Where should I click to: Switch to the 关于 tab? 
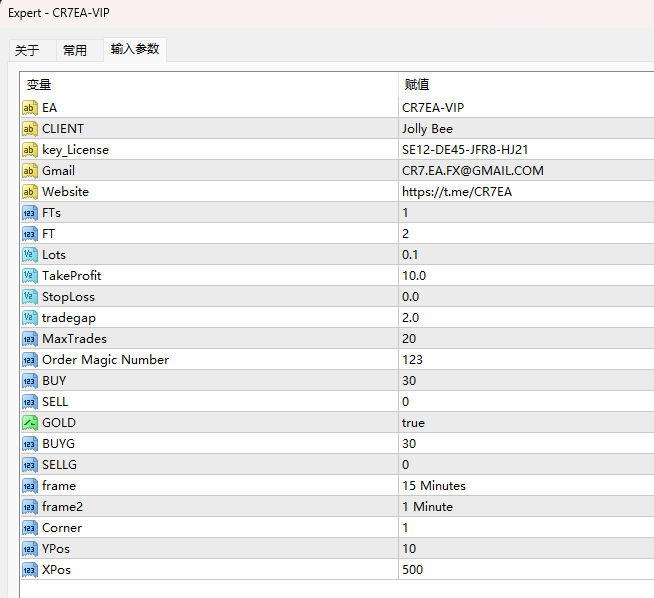pyautogui.click(x=28, y=51)
